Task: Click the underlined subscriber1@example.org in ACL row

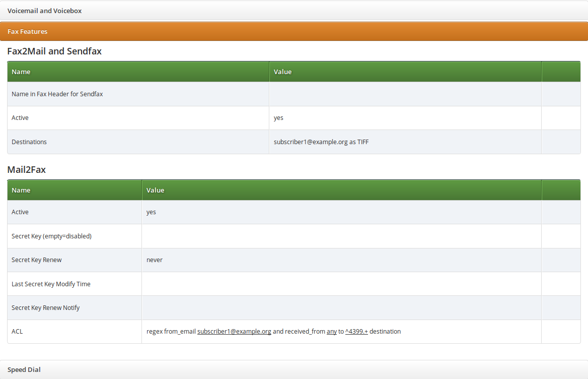Action: (234, 332)
